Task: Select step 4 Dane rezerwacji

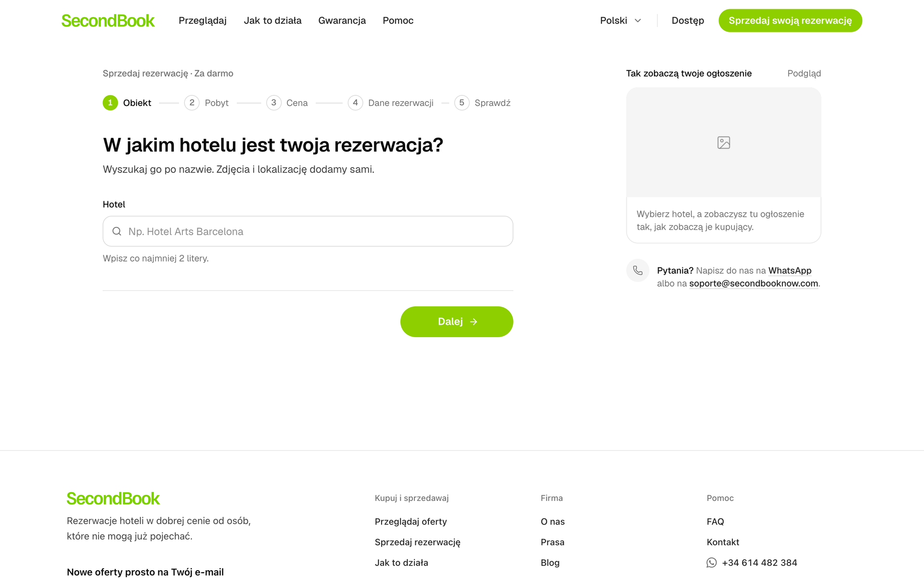Action: pyautogui.click(x=391, y=103)
